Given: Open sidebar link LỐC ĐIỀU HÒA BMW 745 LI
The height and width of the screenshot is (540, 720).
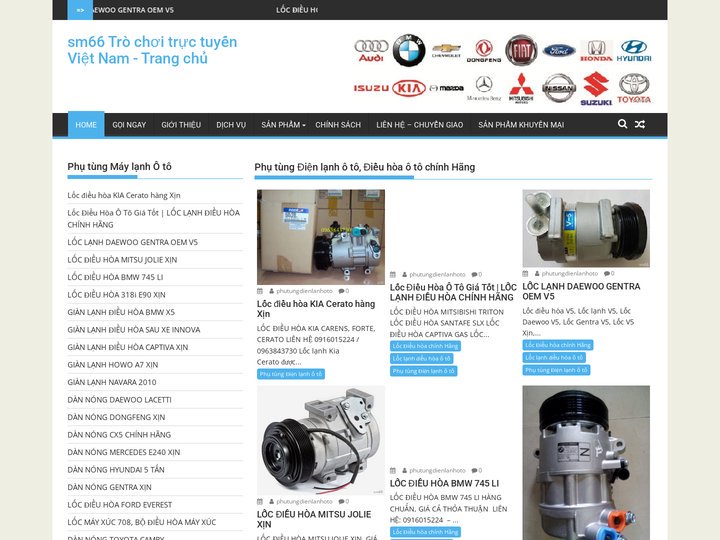Looking at the screenshot, I should point(115,277).
